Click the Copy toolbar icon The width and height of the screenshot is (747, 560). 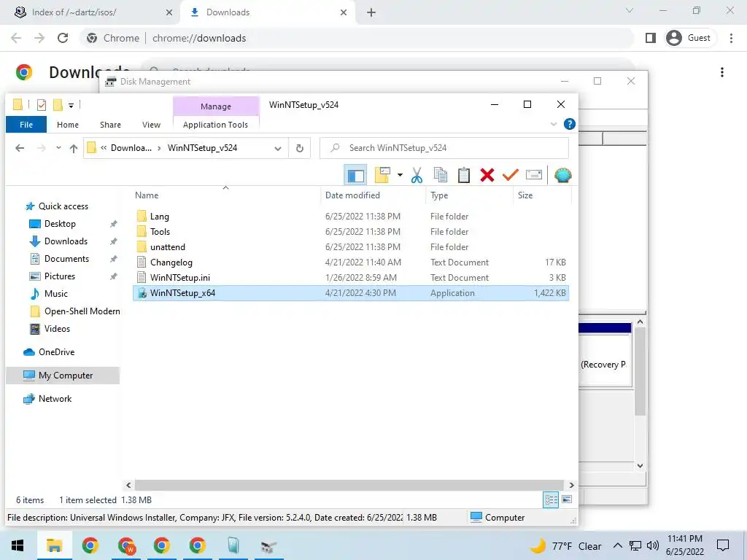pos(440,175)
